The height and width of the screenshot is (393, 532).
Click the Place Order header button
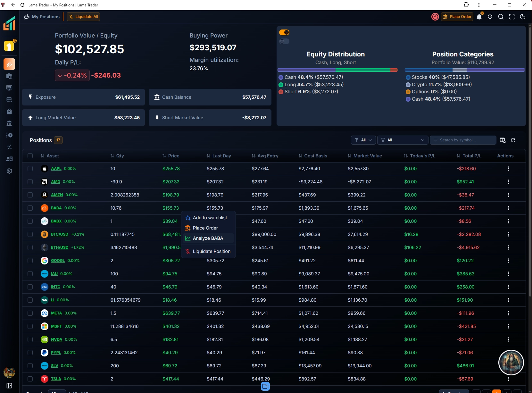click(457, 17)
